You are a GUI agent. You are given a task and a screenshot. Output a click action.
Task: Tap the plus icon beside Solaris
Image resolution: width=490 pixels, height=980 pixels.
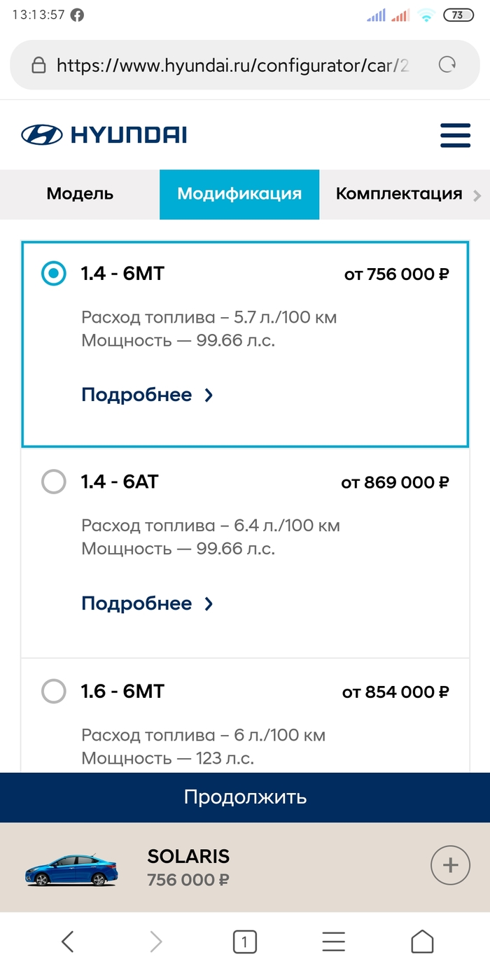[449, 867]
